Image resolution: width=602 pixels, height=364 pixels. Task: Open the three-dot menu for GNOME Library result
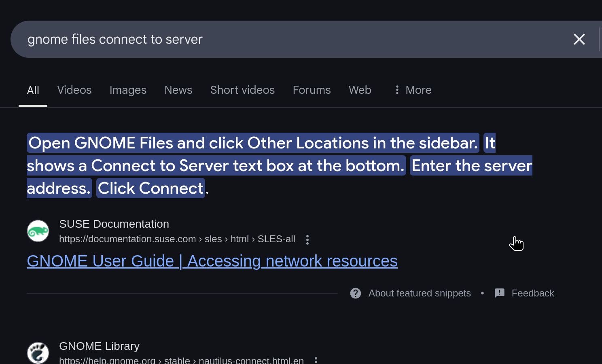point(316,360)
